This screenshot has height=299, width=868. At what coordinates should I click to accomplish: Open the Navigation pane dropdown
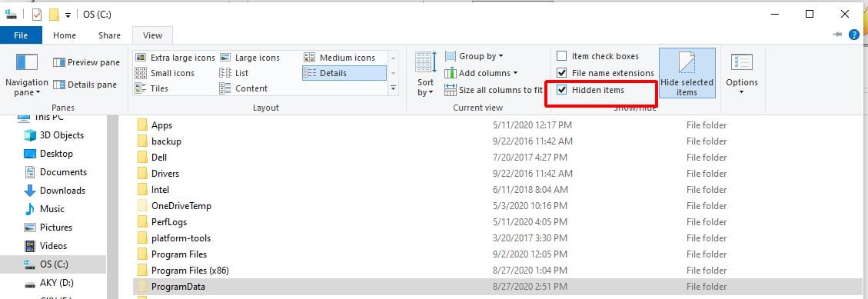click(27, 75)
